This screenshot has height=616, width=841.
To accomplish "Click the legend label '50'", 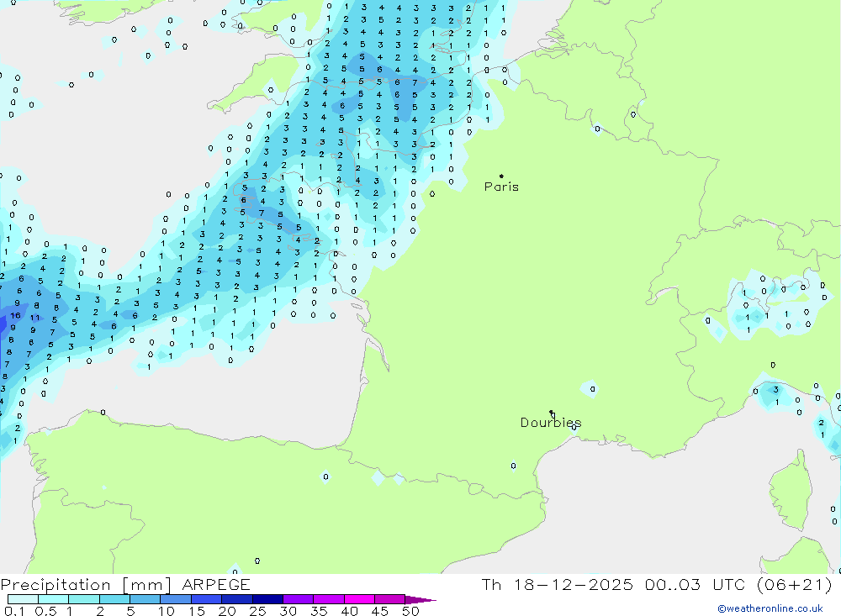I will tap(410, 611).
